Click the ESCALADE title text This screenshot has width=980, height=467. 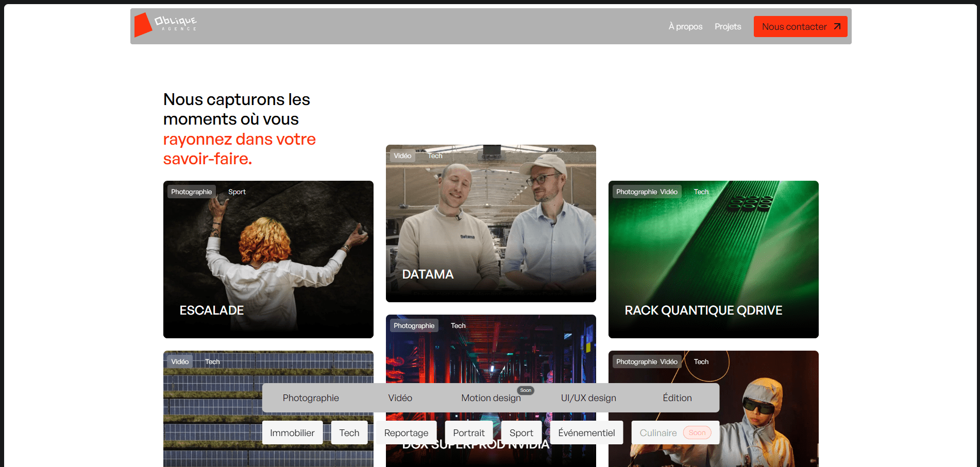pyautogui.click(x=212, y=310)
